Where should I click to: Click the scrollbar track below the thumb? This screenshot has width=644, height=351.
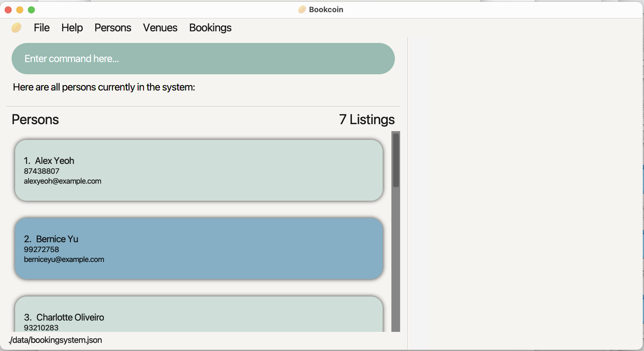pos(396,260)
